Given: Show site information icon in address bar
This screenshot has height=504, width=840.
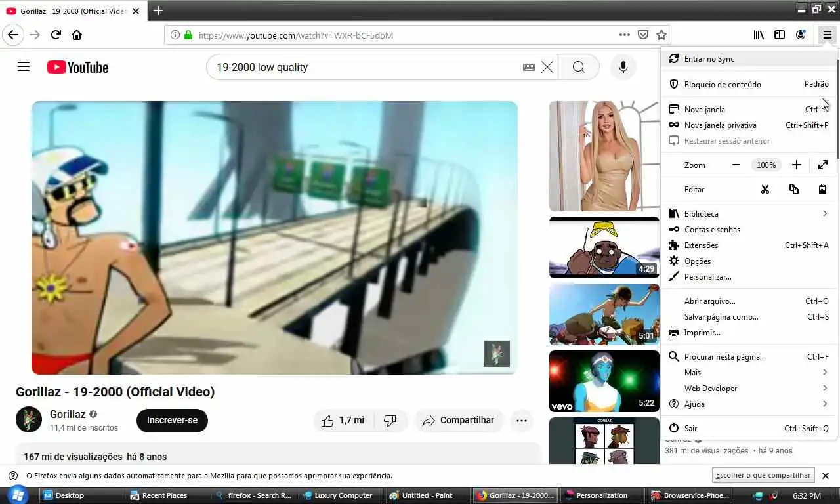Looking at the screenshot, I should point(175,35).
